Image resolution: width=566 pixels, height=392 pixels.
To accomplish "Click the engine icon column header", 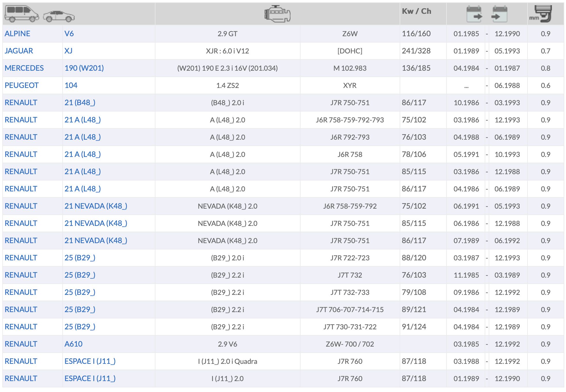I will (x=277, y=14).
